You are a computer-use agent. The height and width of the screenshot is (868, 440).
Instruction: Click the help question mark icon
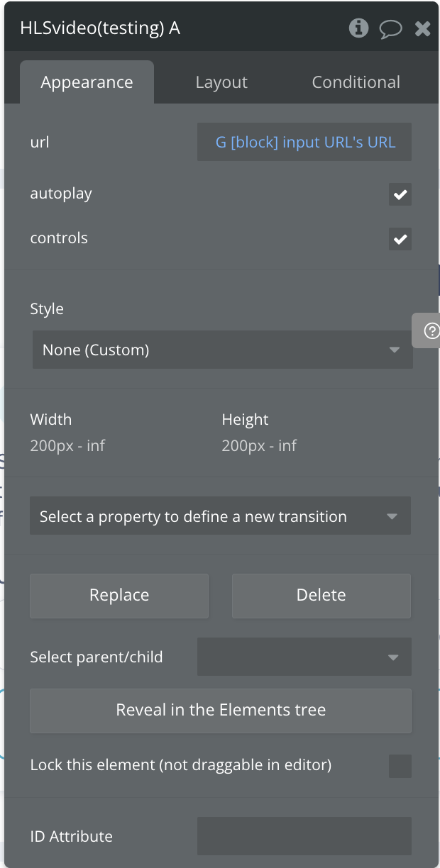click(431, 331)
